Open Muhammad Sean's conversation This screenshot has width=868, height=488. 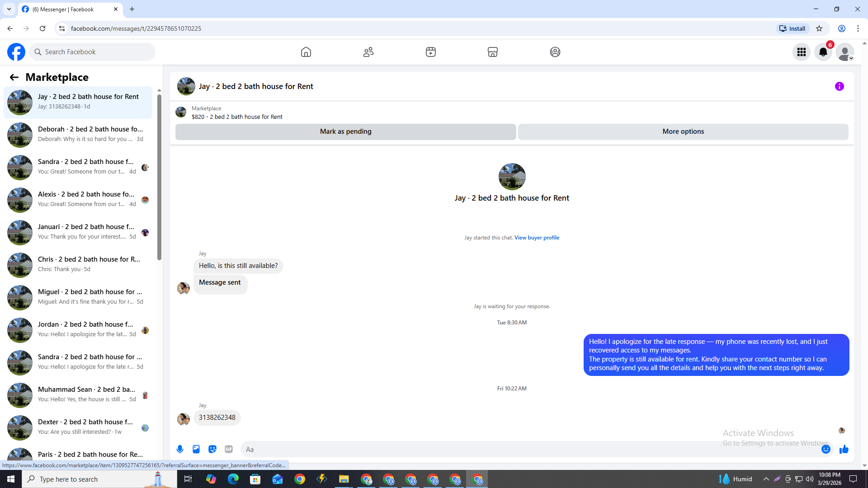coord(78,394)
